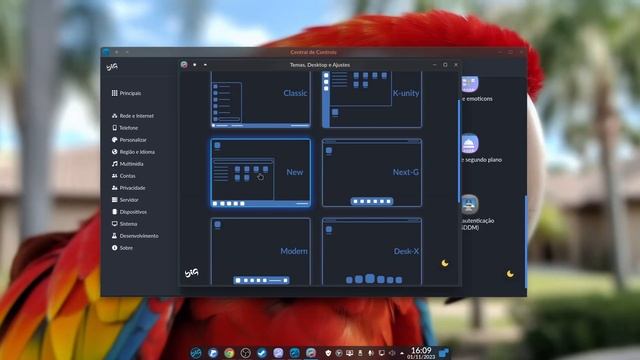The width and height of the screenshot is (640, 360).
Task: Click the Big logo in Temas window
Action: [191, 273]
